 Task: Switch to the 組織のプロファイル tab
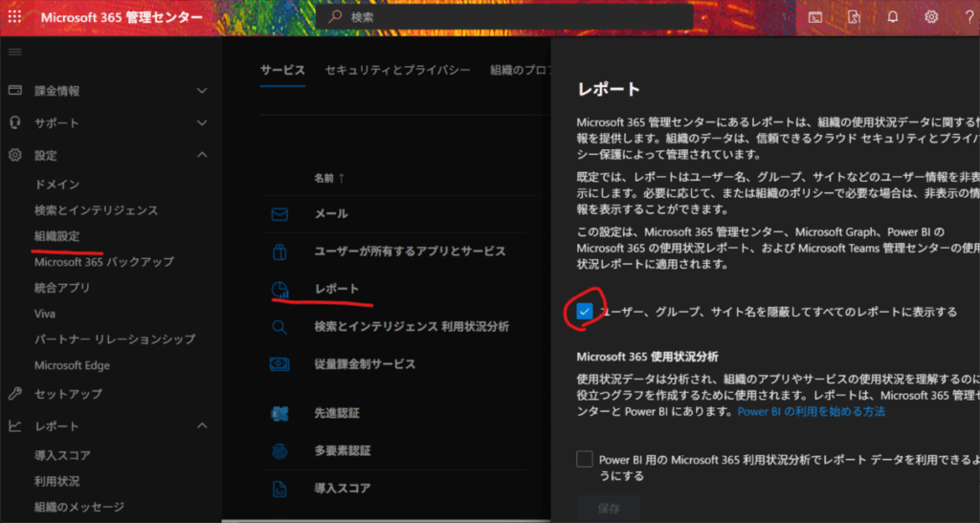[520, 71]
